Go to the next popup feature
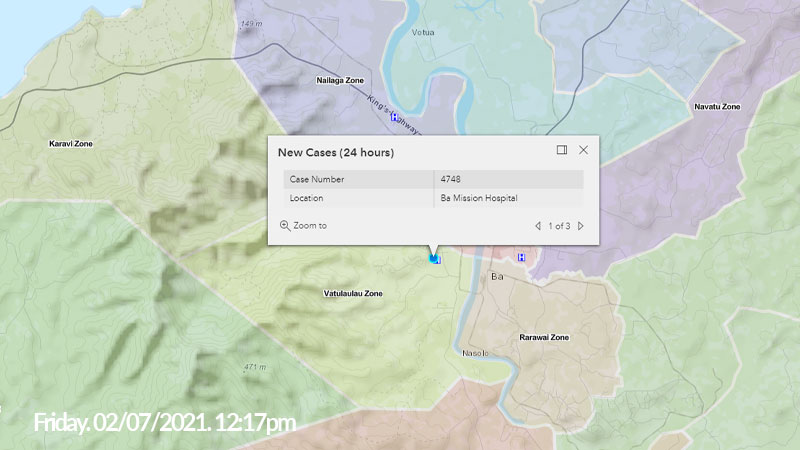This screenshot has height=450, width=800. [581, 226]
